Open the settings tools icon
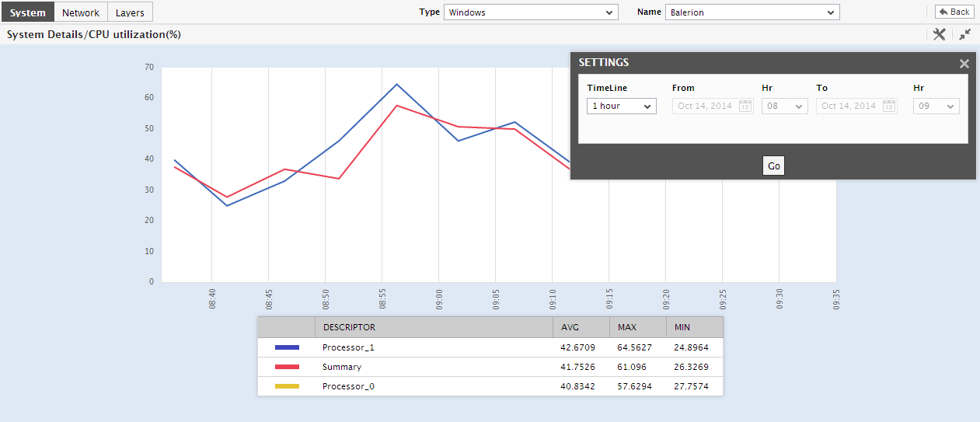This screenshot has height=422, width=980. (x=939, y=34)
